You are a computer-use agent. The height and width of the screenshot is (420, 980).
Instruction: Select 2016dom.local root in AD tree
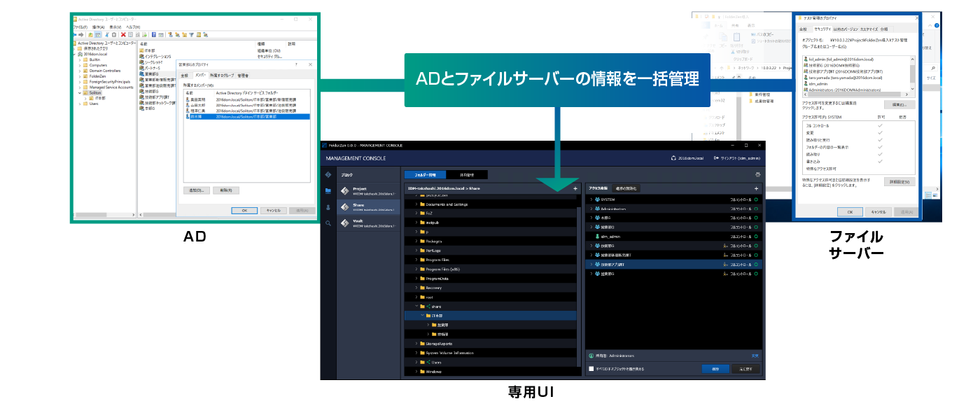(x=94, y=54)
